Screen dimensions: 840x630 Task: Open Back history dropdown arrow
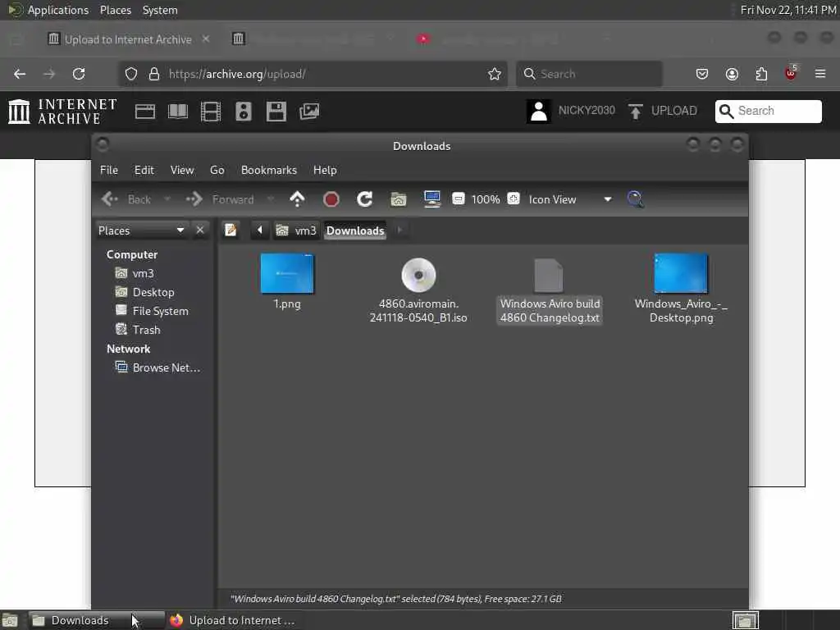[x=167, y=199]
